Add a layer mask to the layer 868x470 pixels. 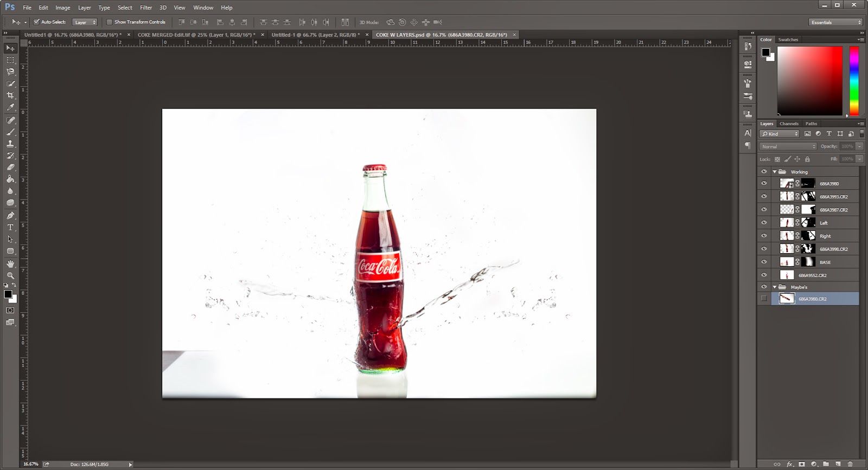pyautogui.click(x=802, y=464)
